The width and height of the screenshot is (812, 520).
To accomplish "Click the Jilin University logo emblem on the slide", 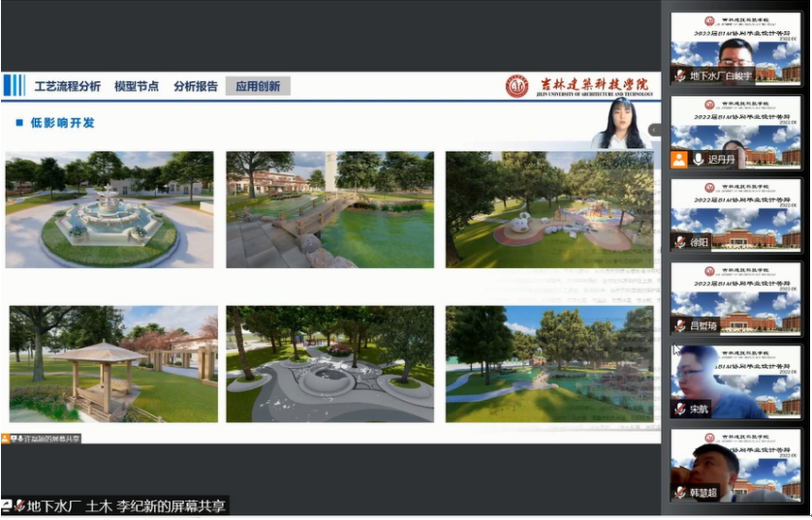I will [517, 86].
